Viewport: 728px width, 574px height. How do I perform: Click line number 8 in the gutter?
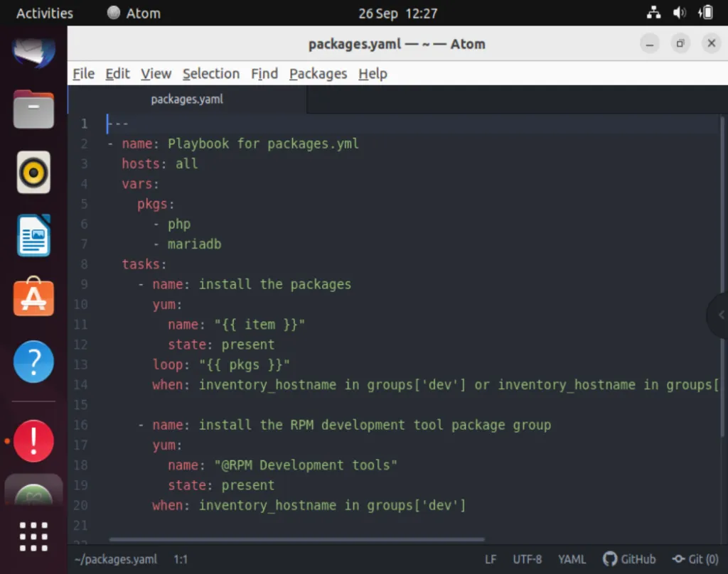[x=84, y=264]
